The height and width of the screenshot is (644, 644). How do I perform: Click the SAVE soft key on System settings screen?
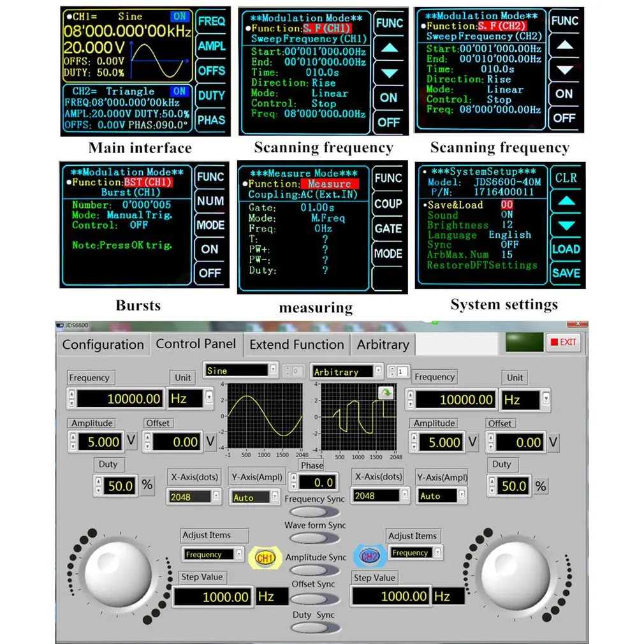click(566, 273)
